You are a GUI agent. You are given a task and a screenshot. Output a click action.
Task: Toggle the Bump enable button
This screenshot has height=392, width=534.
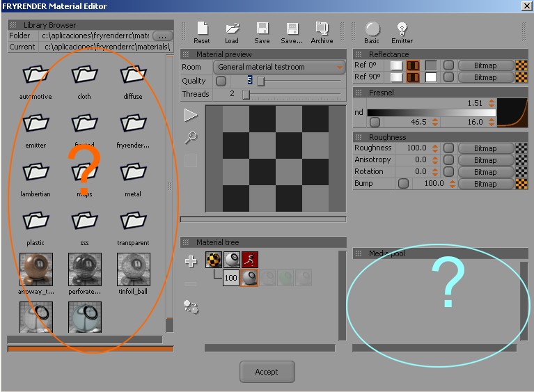point(403,184)
